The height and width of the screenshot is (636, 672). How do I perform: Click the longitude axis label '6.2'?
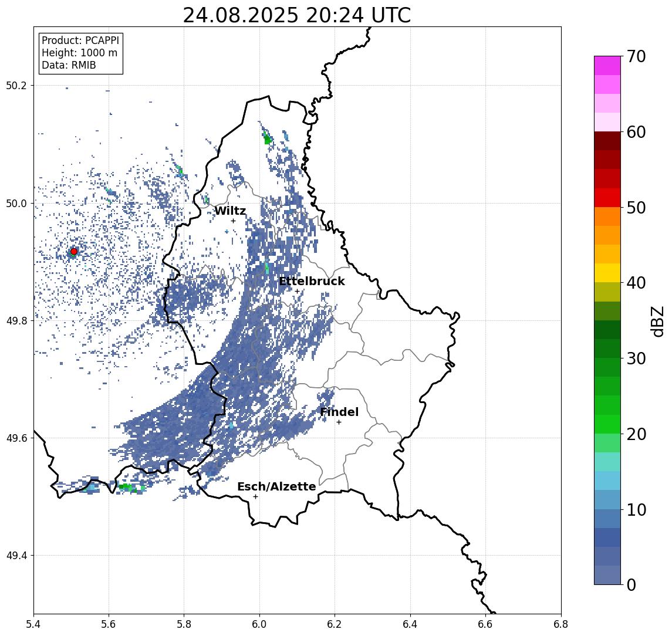[x=335, y=624]
